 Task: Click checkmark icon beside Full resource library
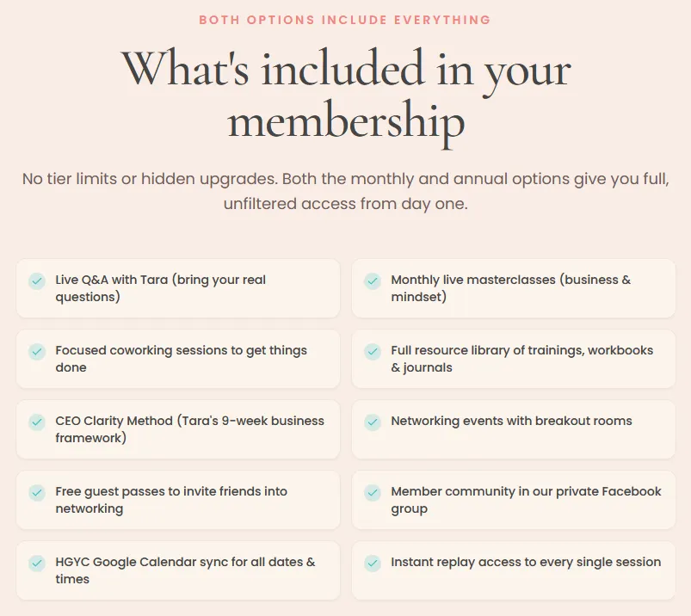coord(373,351)
